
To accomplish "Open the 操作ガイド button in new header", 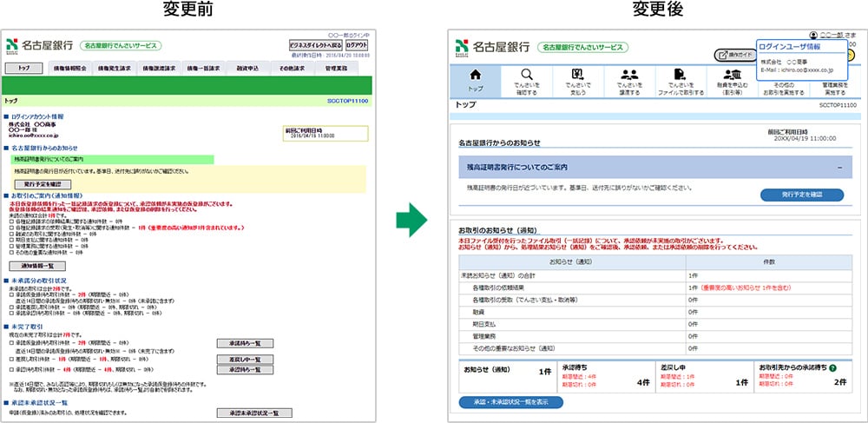I will tap(733, 55).
